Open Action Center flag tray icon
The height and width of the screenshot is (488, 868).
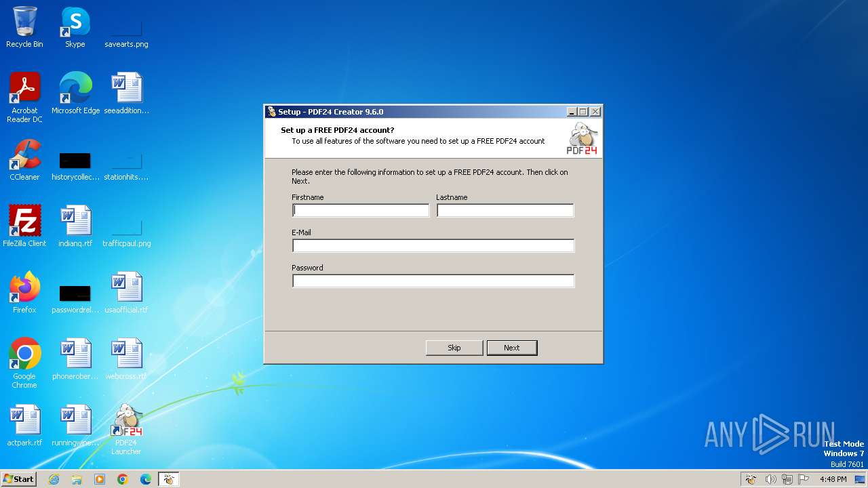(x=804, y=479)
